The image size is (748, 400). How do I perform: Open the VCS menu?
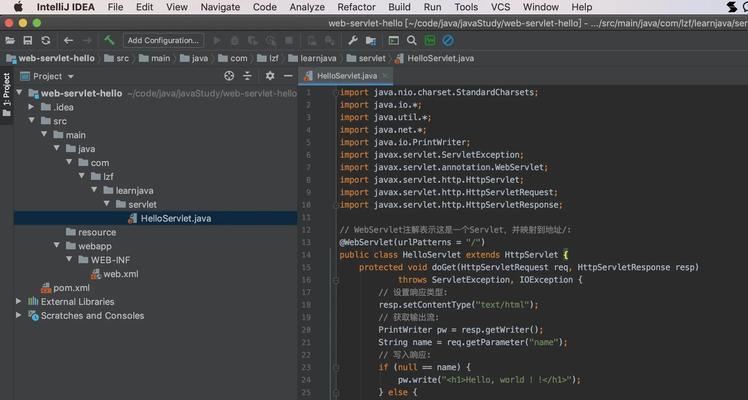coord(500,7)
